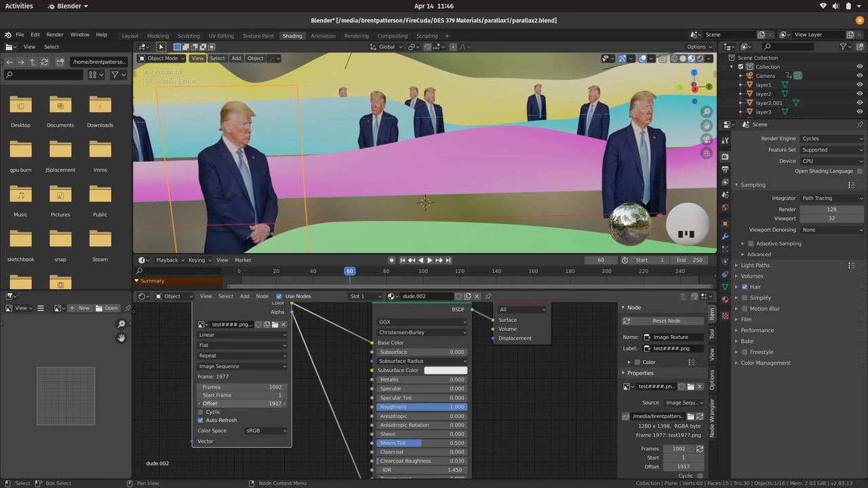868x488 pixels.
Task: Jump to the end frame in timeline
Action: [448, 260]
